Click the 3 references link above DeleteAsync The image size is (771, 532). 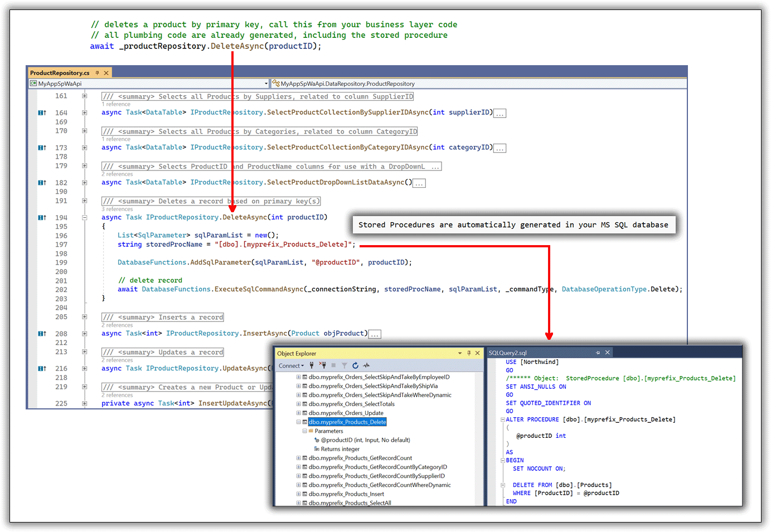117,209
